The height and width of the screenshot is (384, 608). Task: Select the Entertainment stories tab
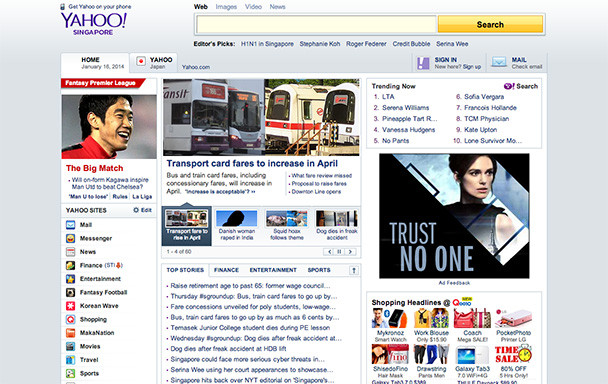coord(273,270)
